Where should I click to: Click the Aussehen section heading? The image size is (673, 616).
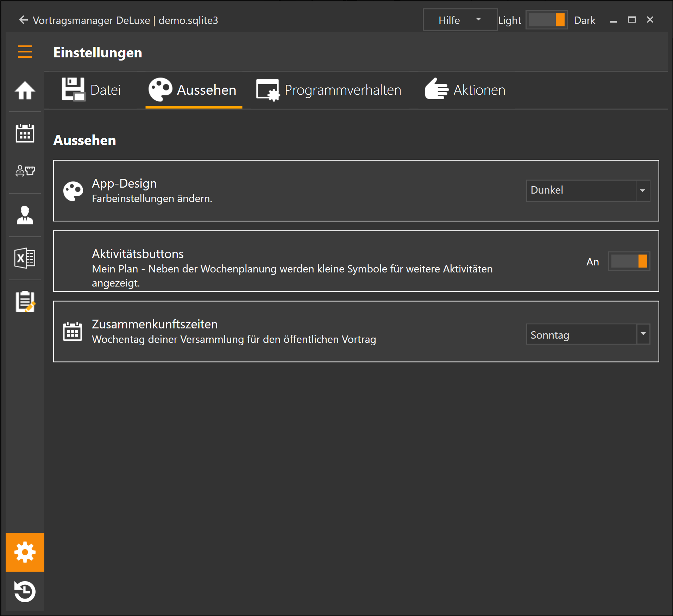[x=84, y=140]
